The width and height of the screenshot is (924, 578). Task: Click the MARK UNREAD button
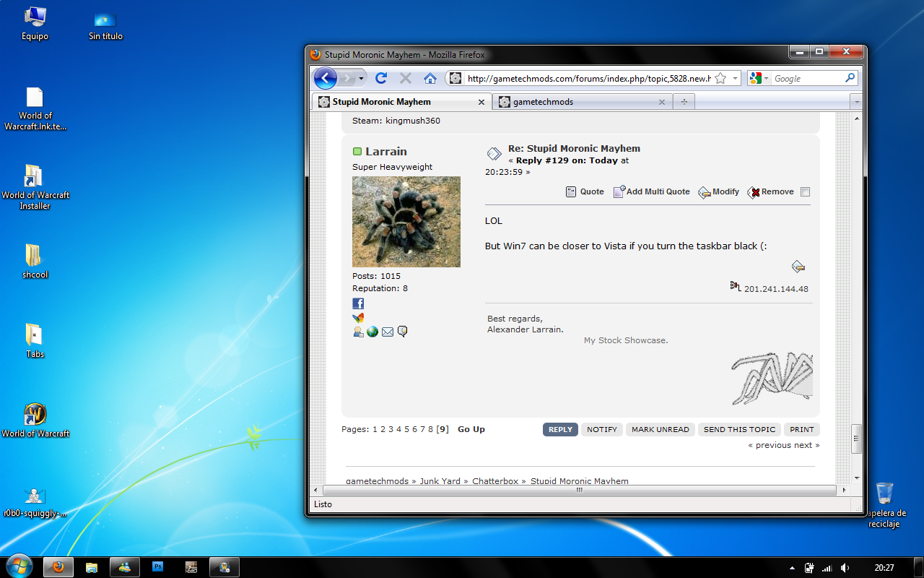(661, 429)
